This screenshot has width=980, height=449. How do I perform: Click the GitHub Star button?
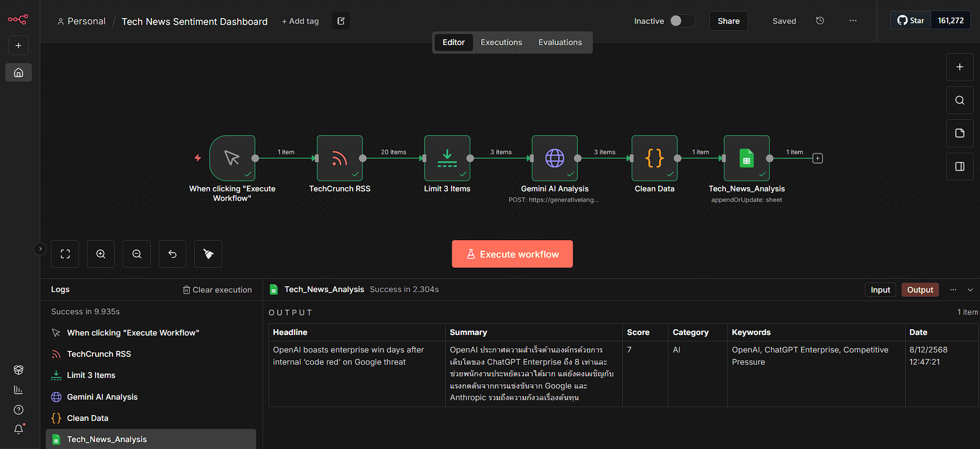click(x=911, y=21)
